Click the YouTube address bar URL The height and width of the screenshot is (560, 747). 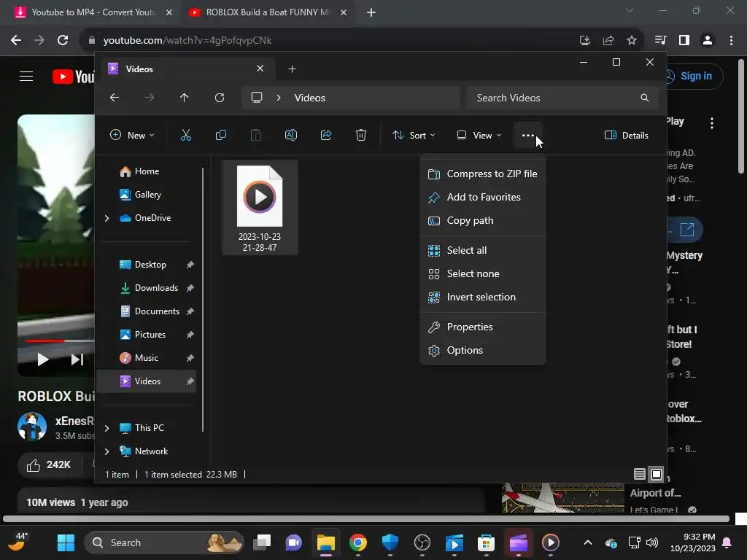point(187,41)
